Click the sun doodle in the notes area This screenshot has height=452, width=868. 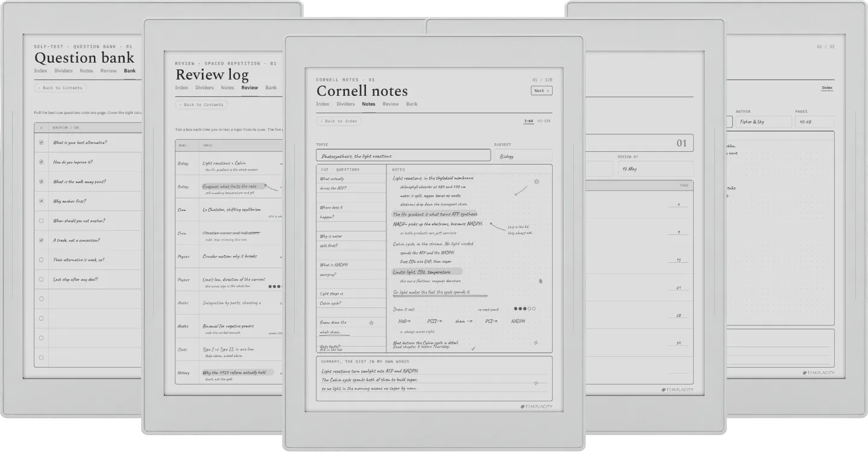point(536,181)
